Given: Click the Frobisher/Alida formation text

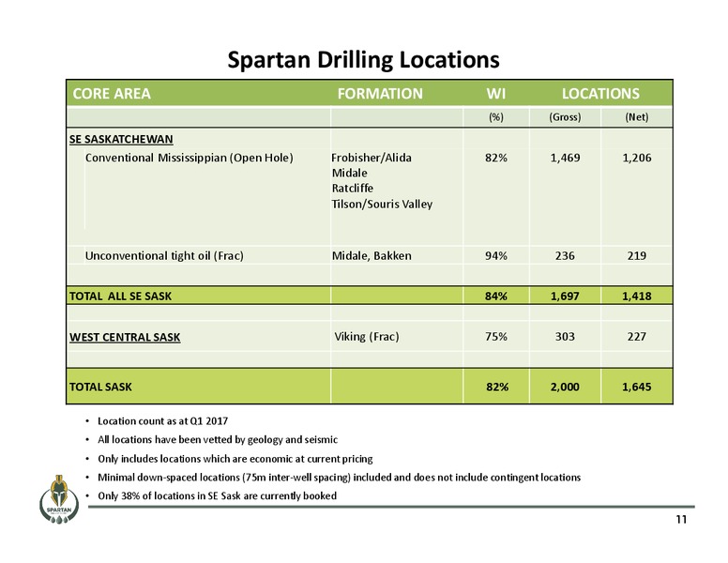Looking at the screenshot, I should (372, 158).
